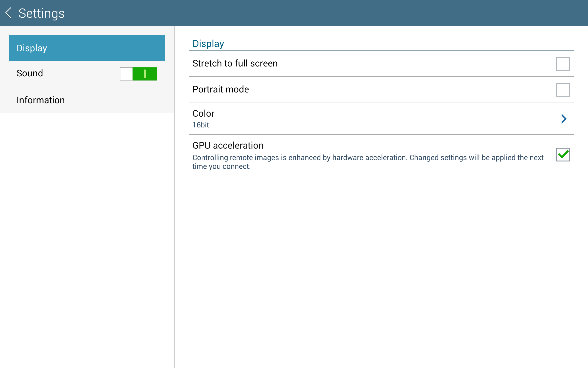588x368 pixels.
Task: Open the Display settings category
Action: pos(87,48)
